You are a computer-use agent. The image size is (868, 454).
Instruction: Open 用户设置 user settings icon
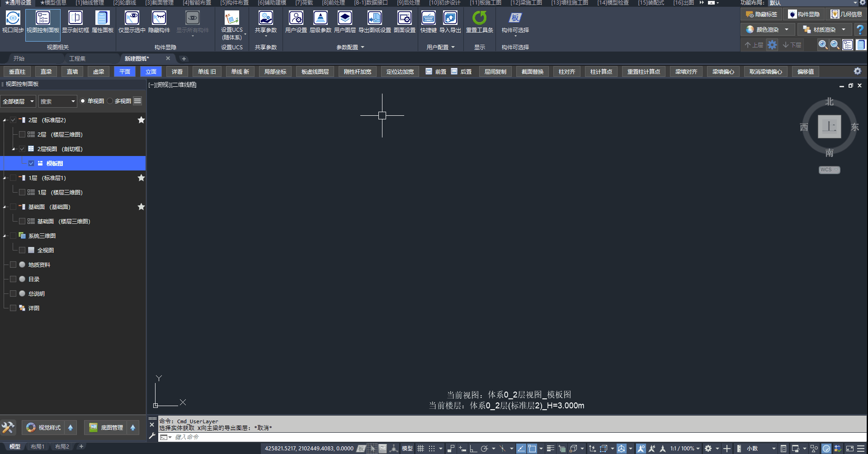click(x=296, y=22)
